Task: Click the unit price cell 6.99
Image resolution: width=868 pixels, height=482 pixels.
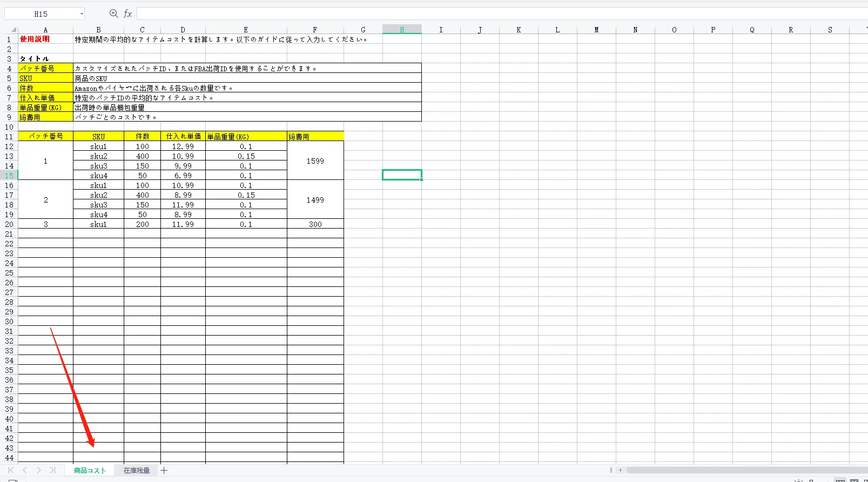Action: point(183,176)
